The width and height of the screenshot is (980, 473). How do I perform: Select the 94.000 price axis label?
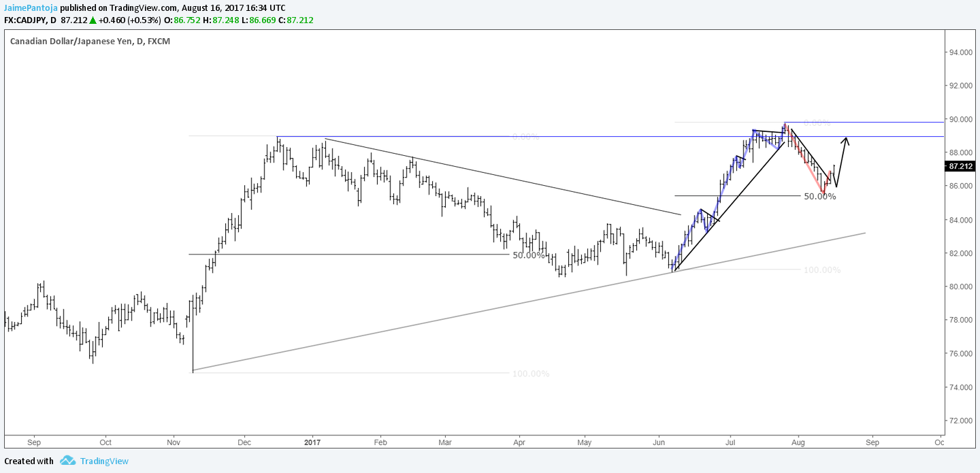(961, 52)
